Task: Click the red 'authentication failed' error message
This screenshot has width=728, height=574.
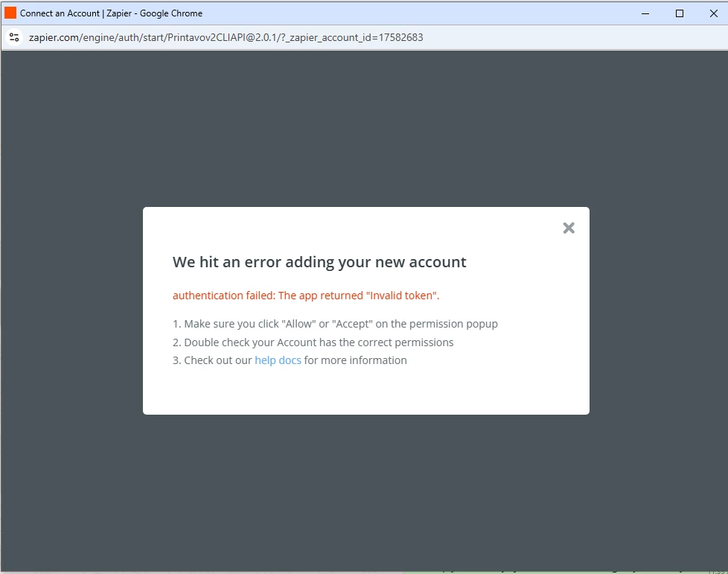Action: [306, 296]
